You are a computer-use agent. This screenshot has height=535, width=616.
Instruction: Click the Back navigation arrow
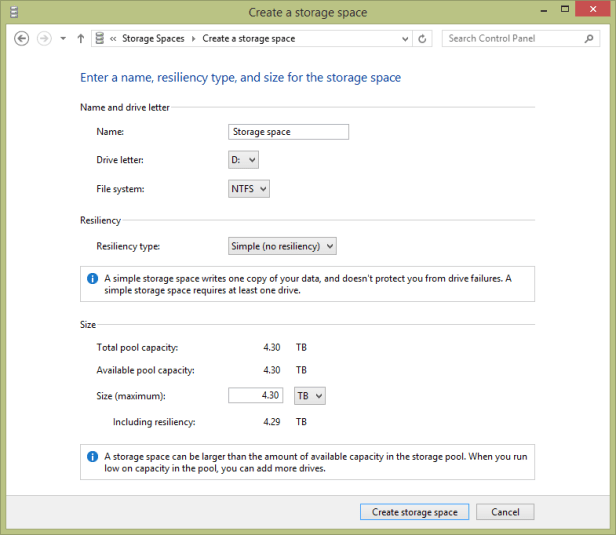pos(23,38)
